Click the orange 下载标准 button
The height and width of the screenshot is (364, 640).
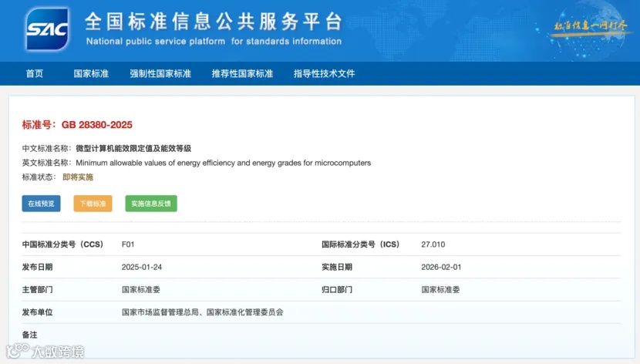[93, 204]
